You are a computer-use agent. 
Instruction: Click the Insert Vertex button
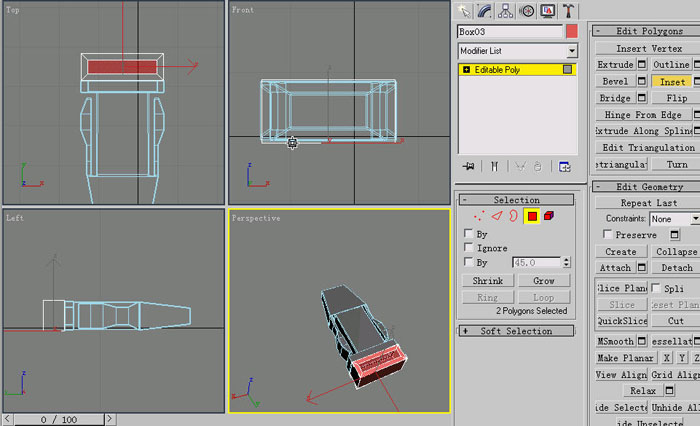[x=648, y=48]
